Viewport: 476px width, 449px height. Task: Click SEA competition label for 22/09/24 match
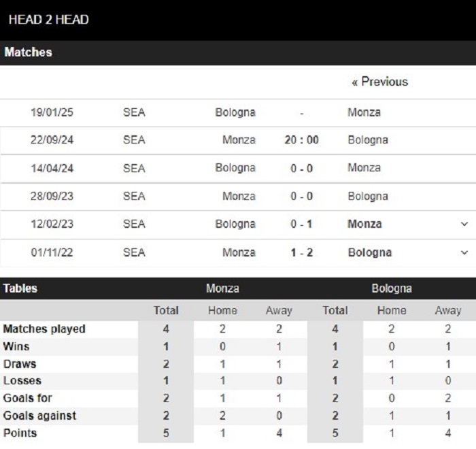[134, 140]
